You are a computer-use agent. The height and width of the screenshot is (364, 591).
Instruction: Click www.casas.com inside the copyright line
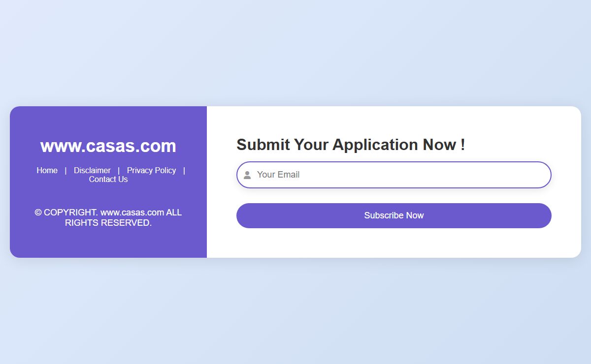(132, 212)
